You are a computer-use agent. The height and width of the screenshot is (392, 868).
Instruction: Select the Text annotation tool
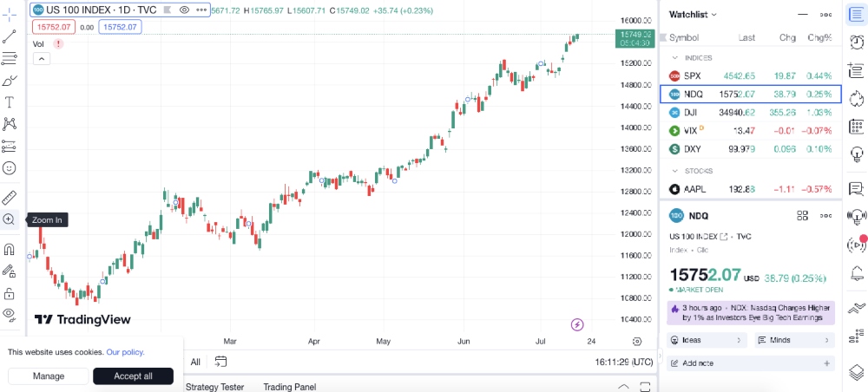tap(9, 102)
